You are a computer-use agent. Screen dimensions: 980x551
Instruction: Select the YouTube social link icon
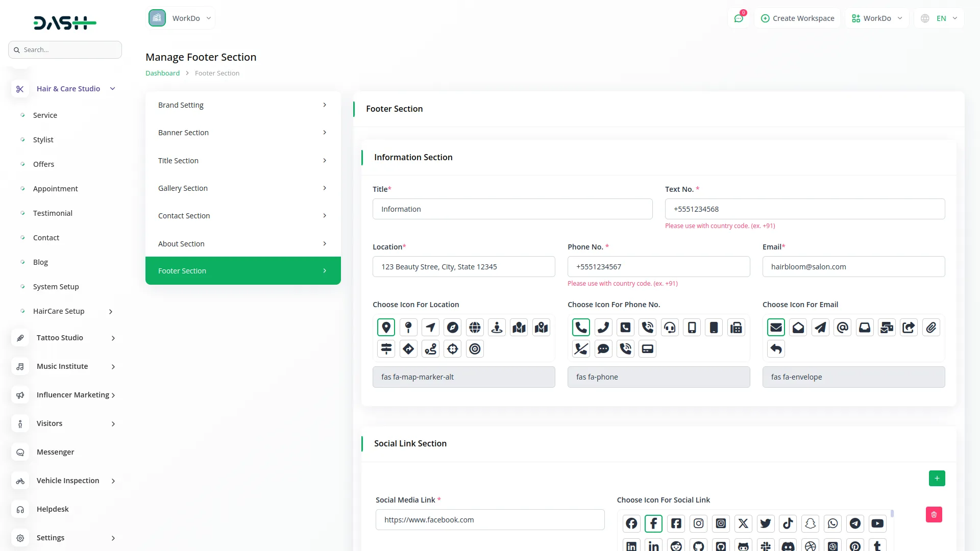[877, 523]
